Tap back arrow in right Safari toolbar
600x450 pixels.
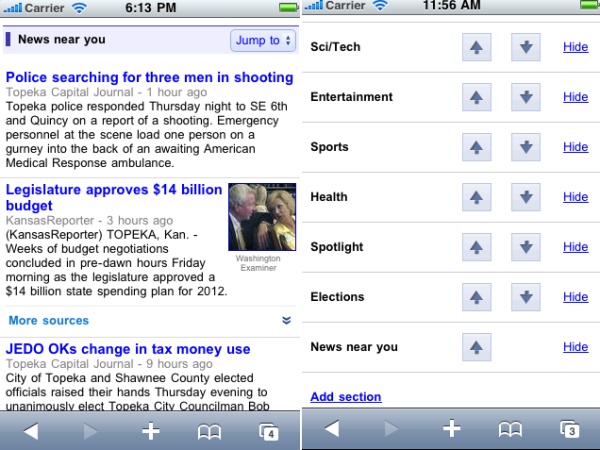[332, 428]
